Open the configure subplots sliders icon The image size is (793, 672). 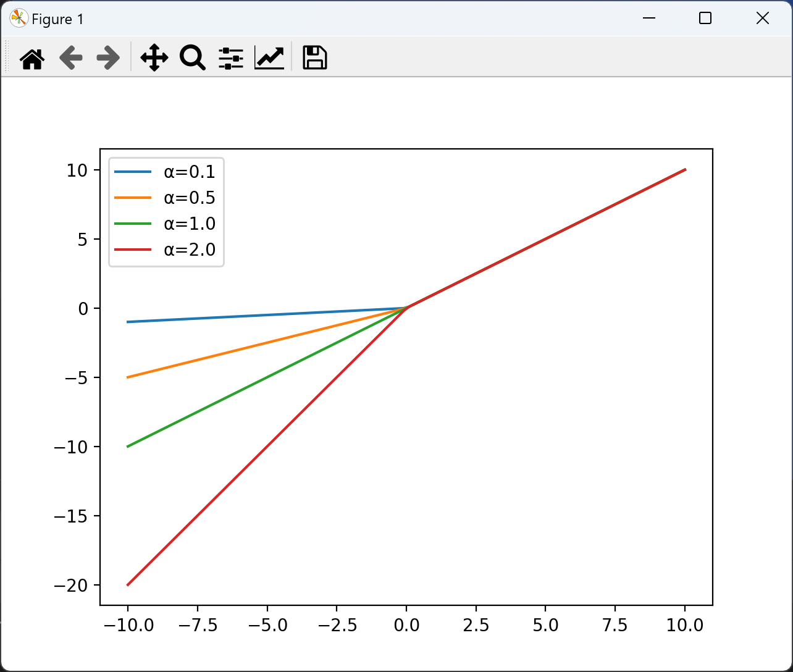click(x=231, y=58)
